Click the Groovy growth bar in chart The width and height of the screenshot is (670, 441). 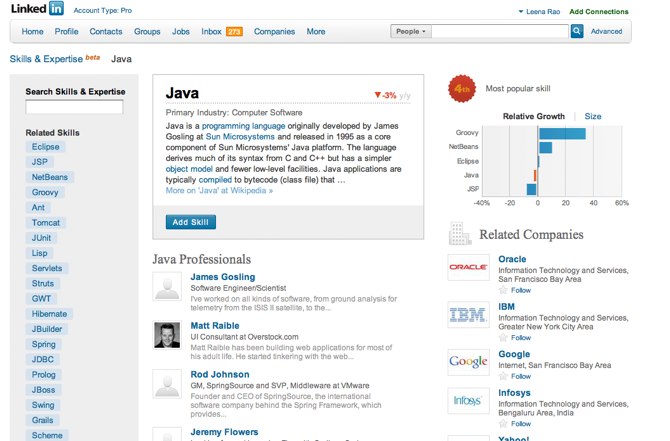tap(562, 133)
